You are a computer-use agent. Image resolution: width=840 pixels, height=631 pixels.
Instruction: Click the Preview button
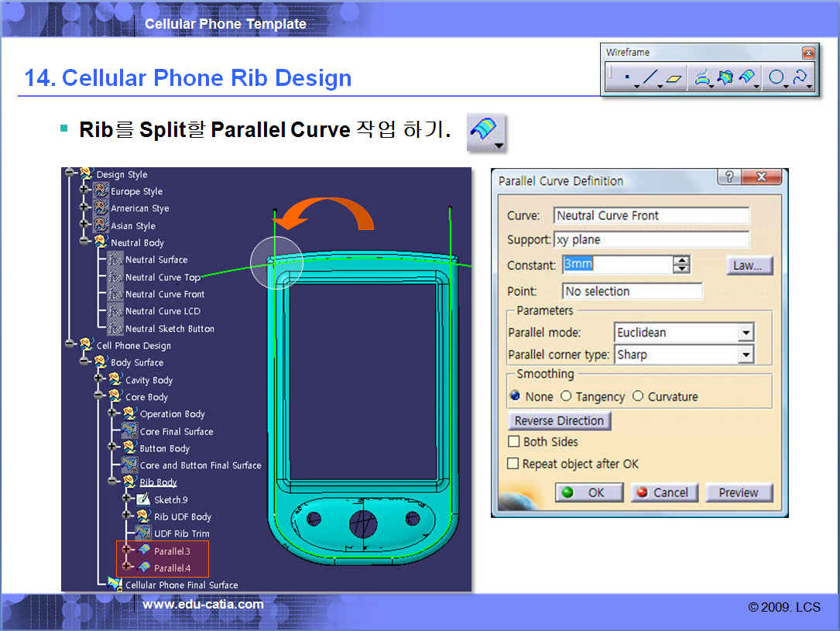(738, 492)
